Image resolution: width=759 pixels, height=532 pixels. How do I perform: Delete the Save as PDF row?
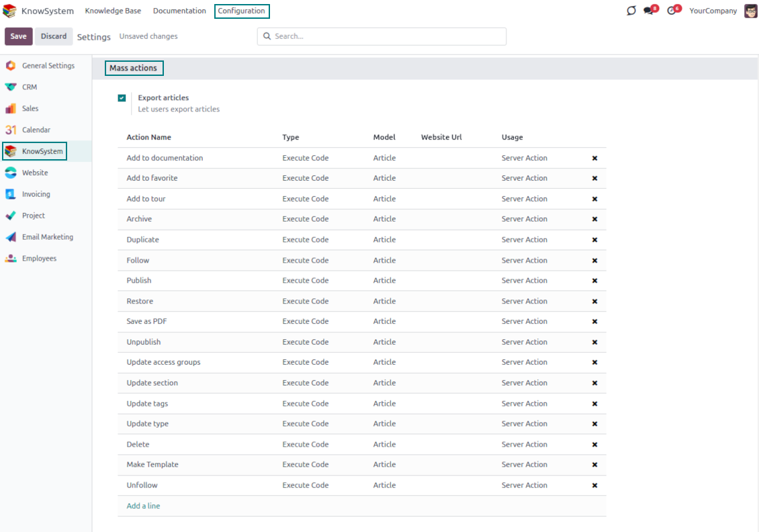pos(594,322)
